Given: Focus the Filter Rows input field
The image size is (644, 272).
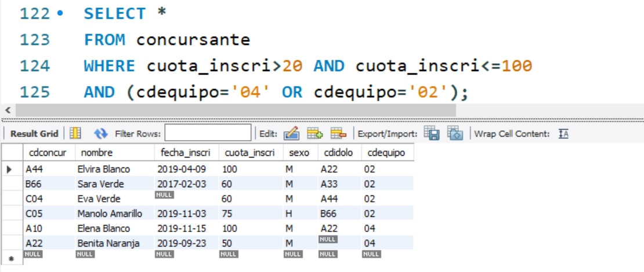Looking at the screenshot, I should (208, 133).
